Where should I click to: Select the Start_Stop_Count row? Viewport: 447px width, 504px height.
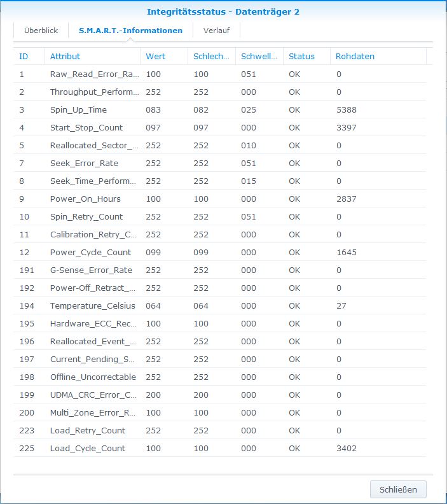pos(86,128)
